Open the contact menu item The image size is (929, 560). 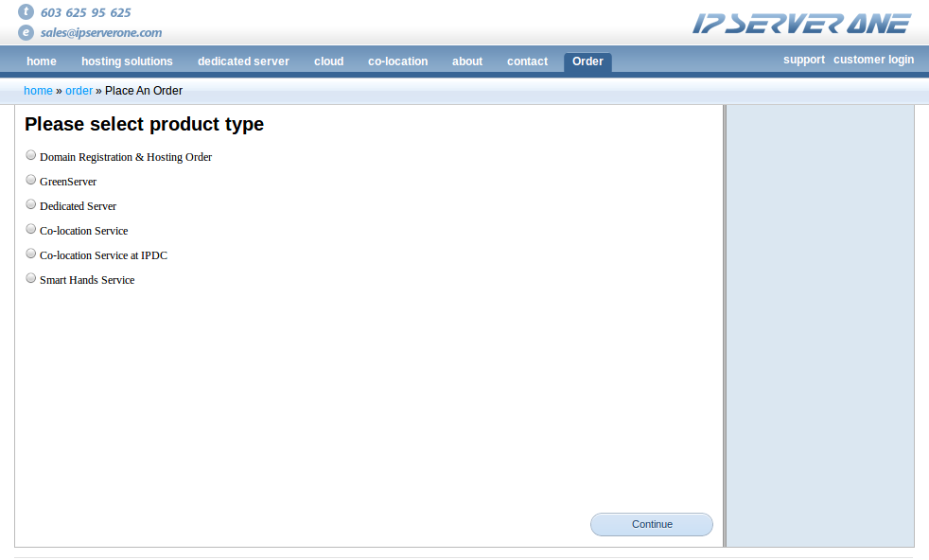[x=527, y=61]
